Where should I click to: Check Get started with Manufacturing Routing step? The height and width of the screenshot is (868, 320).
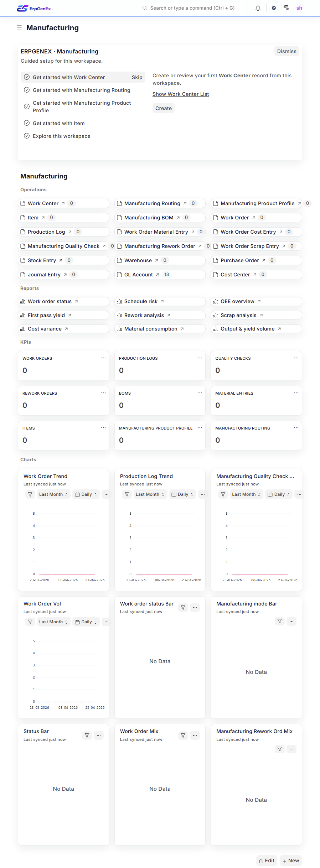27,90
